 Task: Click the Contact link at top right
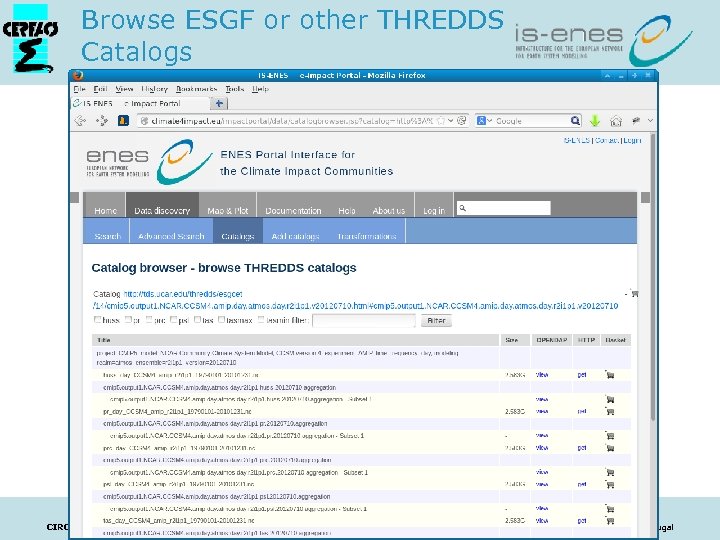click(x=607, y=140)
